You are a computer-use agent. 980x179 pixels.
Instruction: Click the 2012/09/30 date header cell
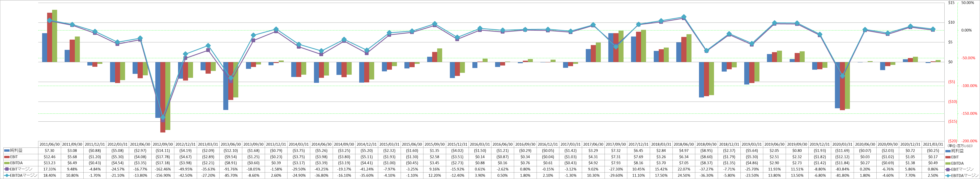[x=163, y=145]
